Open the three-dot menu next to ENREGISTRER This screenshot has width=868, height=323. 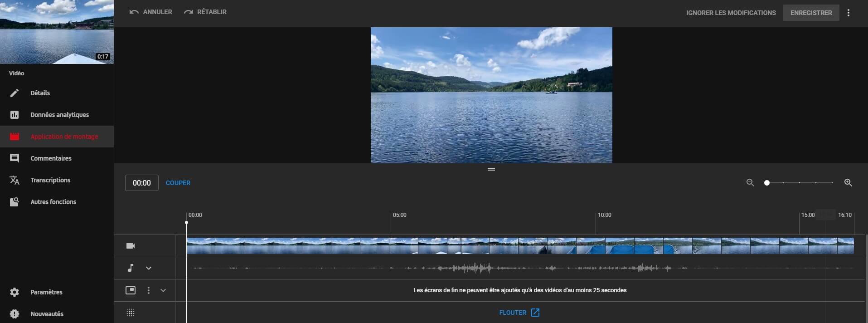click(x=849, y=13)
